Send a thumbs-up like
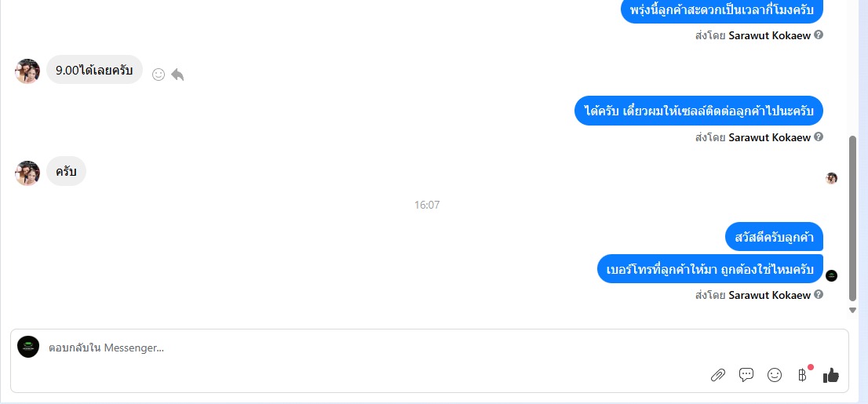Image resolution: width=868 pixels, height=404 pixels. pos(831,375)
